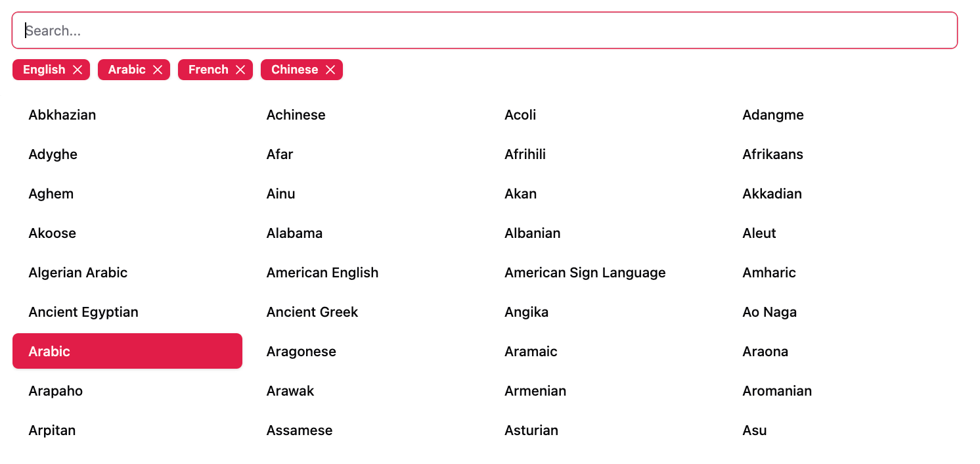Select Albanian language option
Screen dimensions: 980x464
603,233
